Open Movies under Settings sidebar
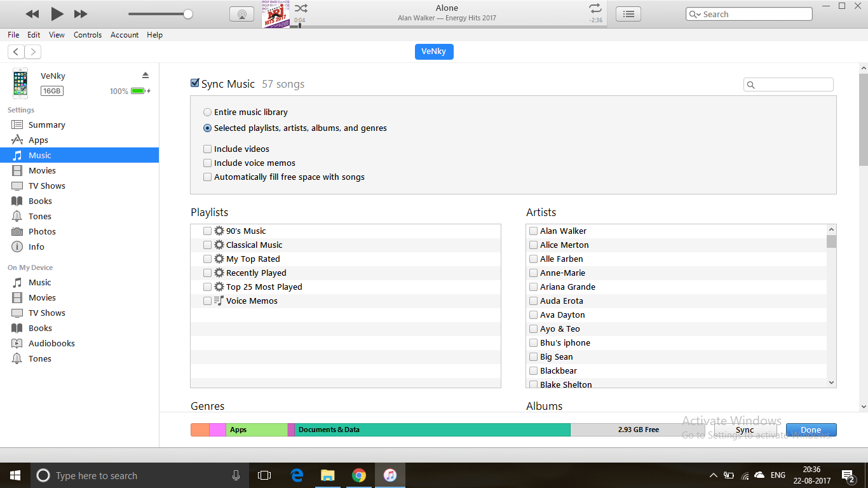Screen dimensions: 868x488 [79, 171]
